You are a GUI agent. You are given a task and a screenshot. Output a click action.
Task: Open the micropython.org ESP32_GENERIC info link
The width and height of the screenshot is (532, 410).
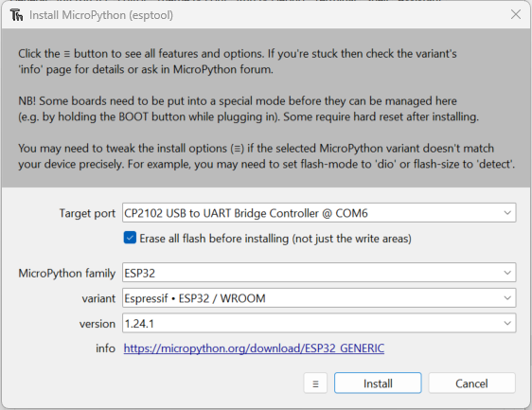coord(254,348)
